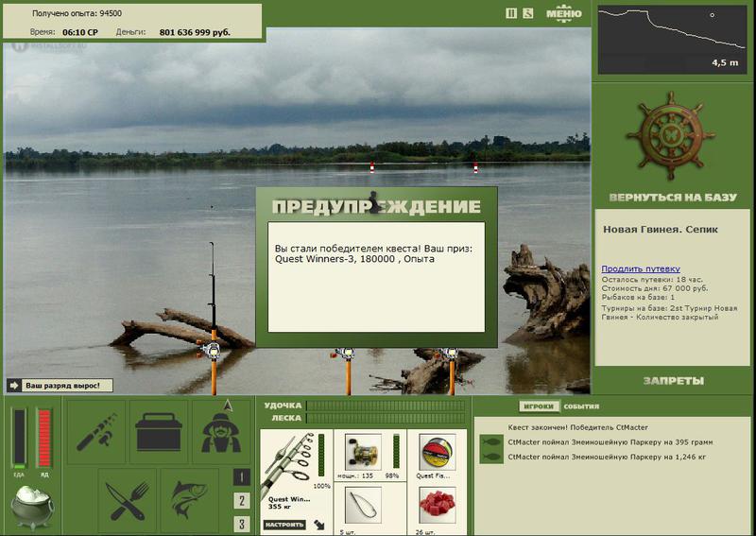Click ВЕРНУТЬСЯ НА БАЗУ button
This screenshot has width=756, height=536.
click(x=673, y=197)
